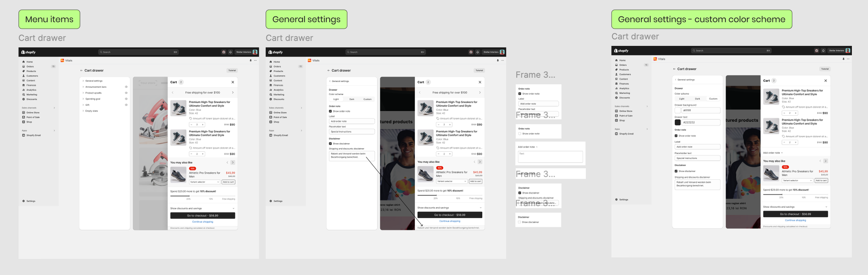Expand Add order note in custom color frame cart
Screen dimensions: 868x275
773,153
